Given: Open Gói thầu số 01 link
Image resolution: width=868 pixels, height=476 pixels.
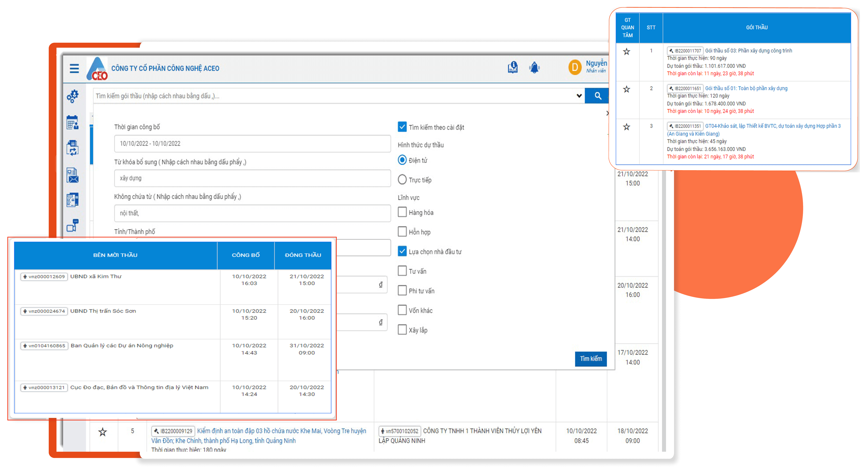Looking at the screenshot, I should click(746, 89).
